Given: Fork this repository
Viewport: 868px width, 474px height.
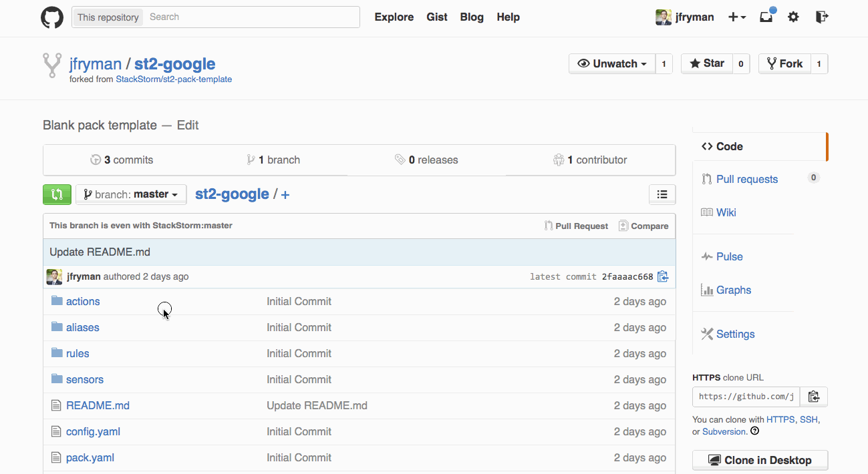Looking at the screenshot, I should 784,63.
